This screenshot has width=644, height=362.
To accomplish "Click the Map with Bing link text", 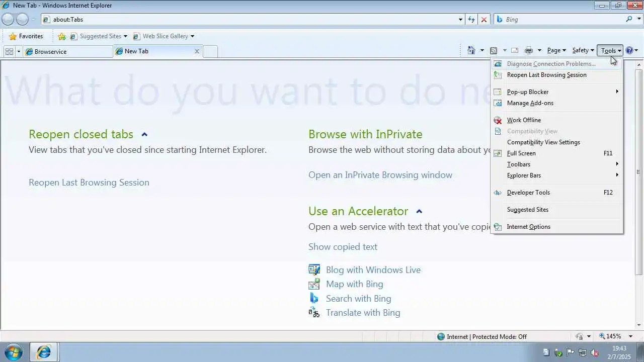I will point(354,284).
